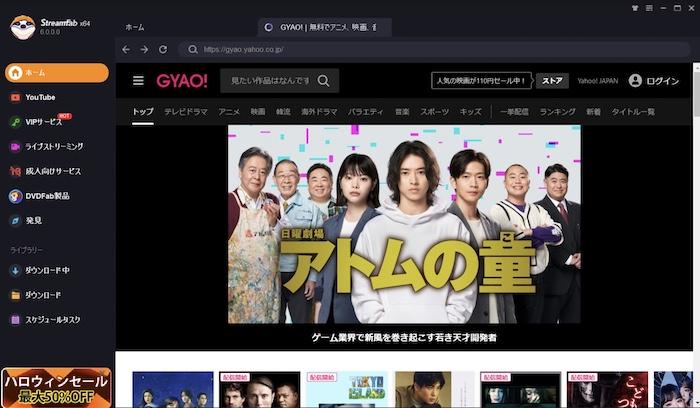Image resolution: width=700 pixels, height=408 pixels.
Task: Reload the current page
Action: (x=163, y=50)
